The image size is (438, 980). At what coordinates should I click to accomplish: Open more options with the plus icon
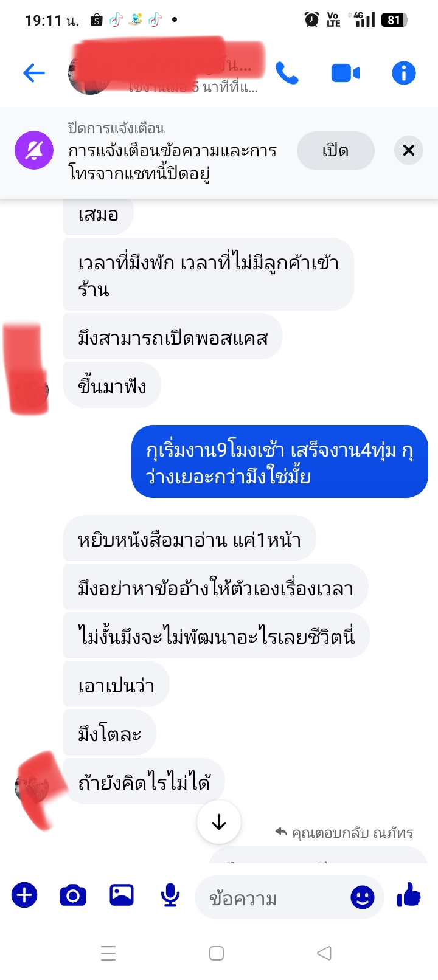point(24,895)
